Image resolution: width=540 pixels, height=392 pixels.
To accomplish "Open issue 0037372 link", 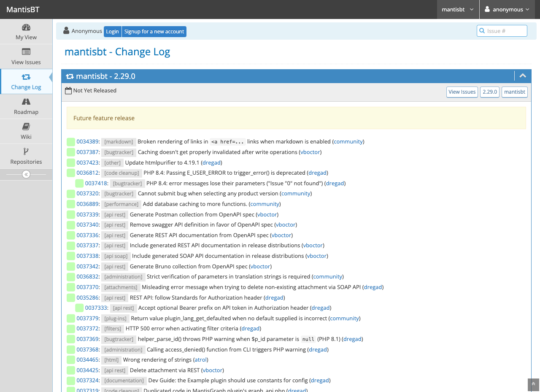I will point(88,328).
